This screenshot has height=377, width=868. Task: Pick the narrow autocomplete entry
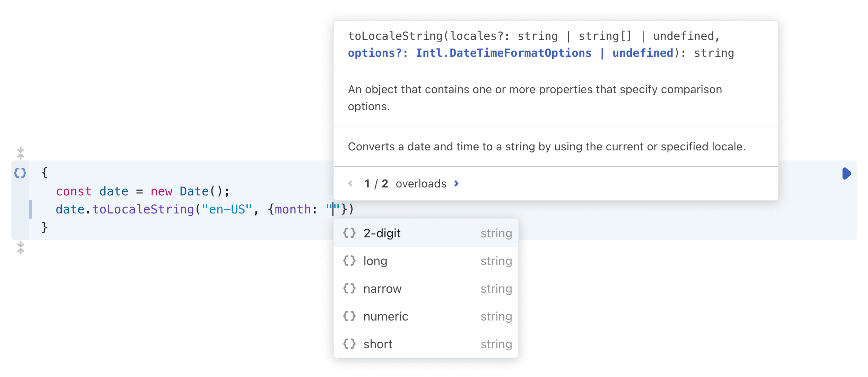tap(382, 289)
